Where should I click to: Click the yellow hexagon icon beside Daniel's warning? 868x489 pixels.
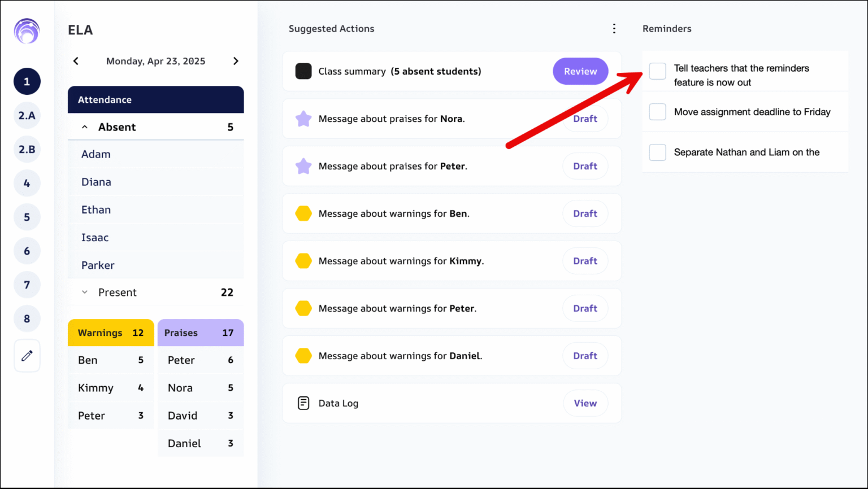tap(303, 356)
